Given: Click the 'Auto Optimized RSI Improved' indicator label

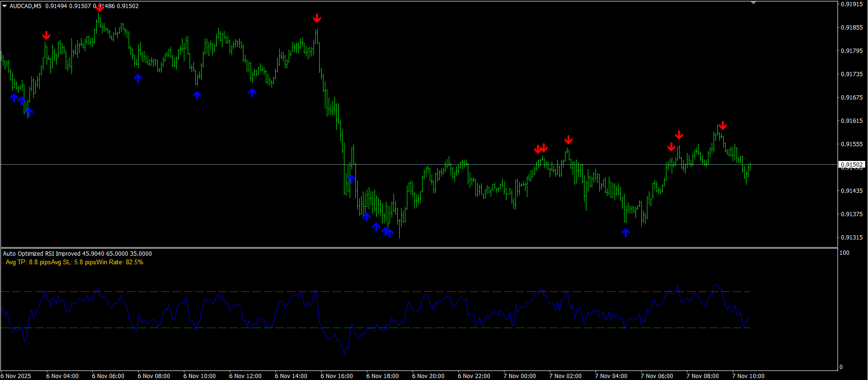Looking at the screenshot, I should pyautogui.click(x=41, y=254).
